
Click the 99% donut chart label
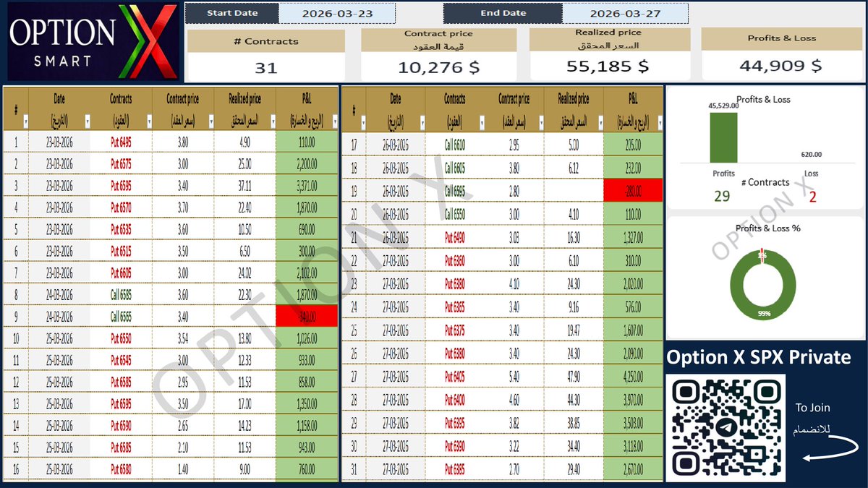pos(765,314)
